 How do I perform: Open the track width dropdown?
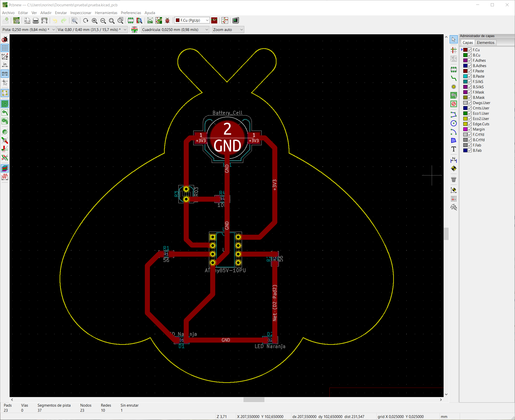coord(28,29)
